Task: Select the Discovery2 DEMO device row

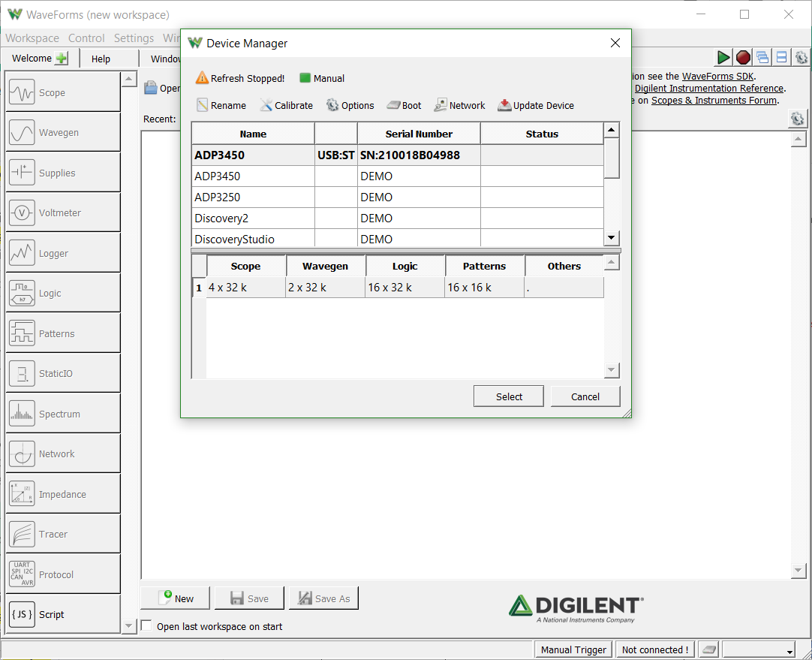Action: tap(397, 218)
